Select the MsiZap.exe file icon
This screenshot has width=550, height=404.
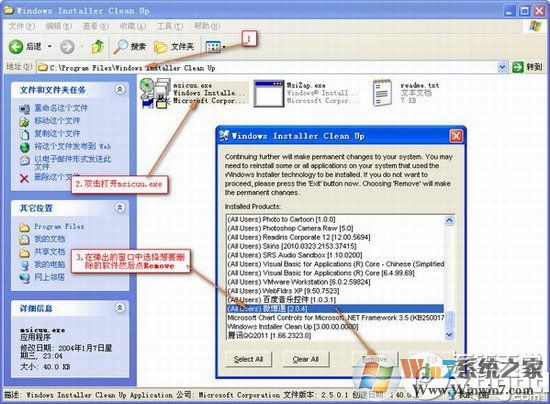coord(269,93)
